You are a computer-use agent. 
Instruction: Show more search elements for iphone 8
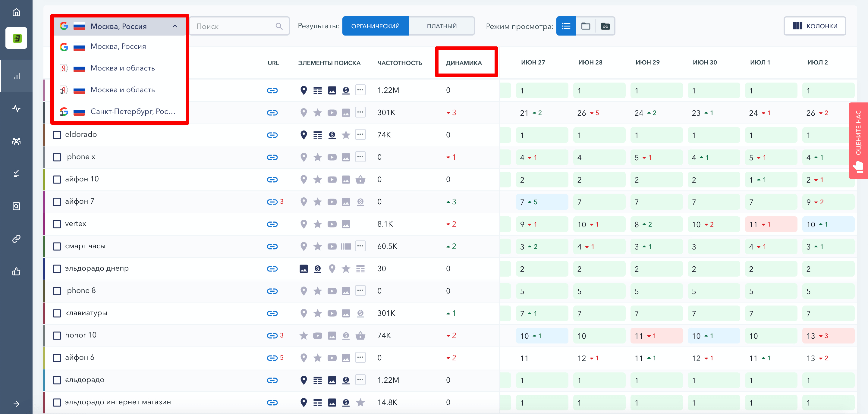[360, 290]
